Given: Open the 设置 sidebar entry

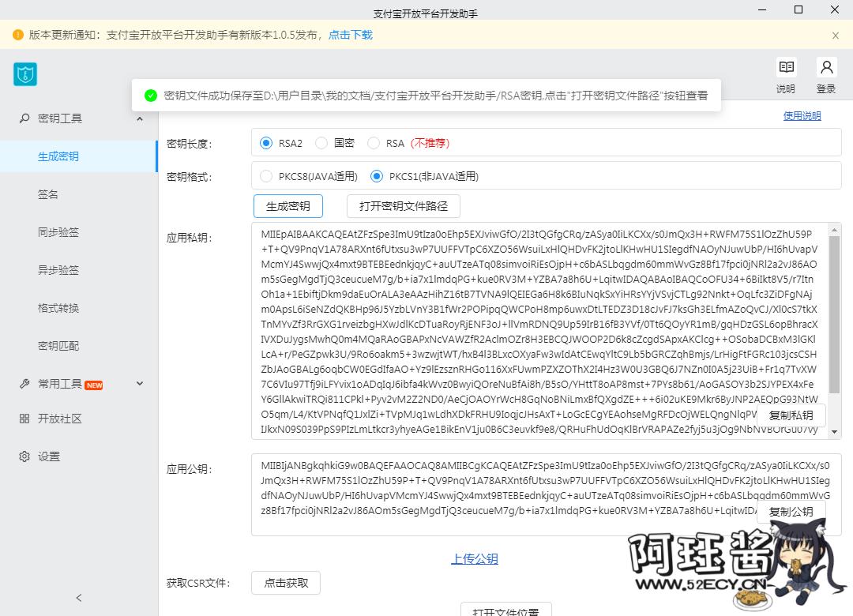Looking at the screenshot, I should 79,456.
